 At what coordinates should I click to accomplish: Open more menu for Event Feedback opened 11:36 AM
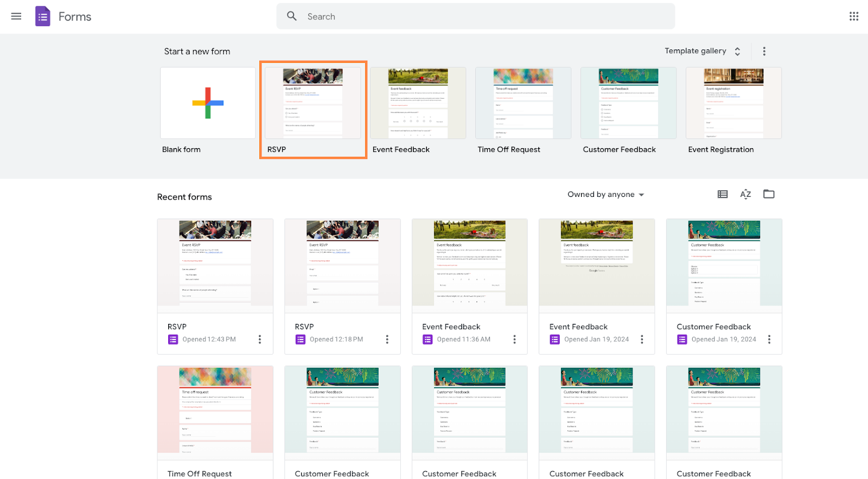click(514, 340)
